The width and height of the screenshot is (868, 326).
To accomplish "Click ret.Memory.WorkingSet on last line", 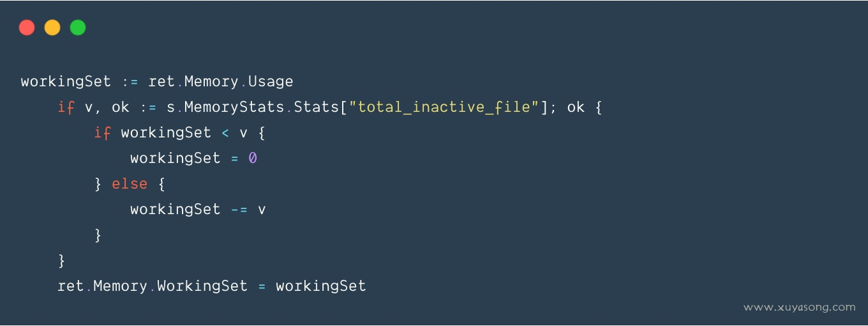I will pos(153,286).
